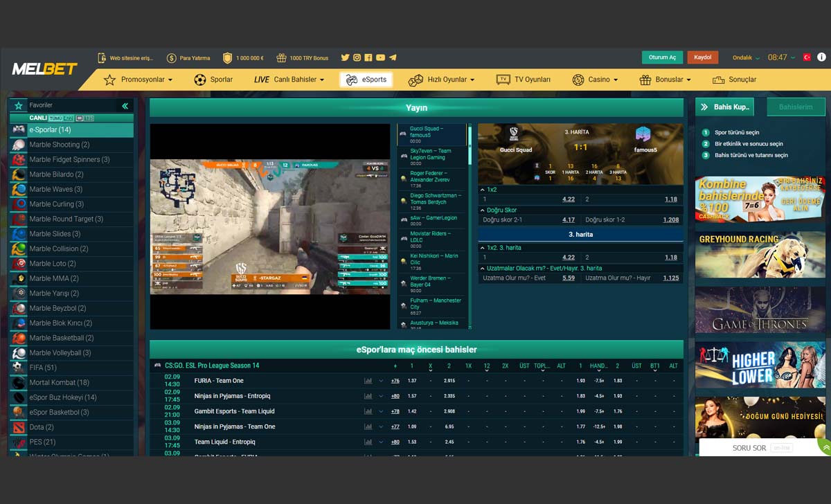This screenshot has height=504, width=831.
Task: Open the 08:47 time zone dropdown
Action: click(x=781, y=57)
